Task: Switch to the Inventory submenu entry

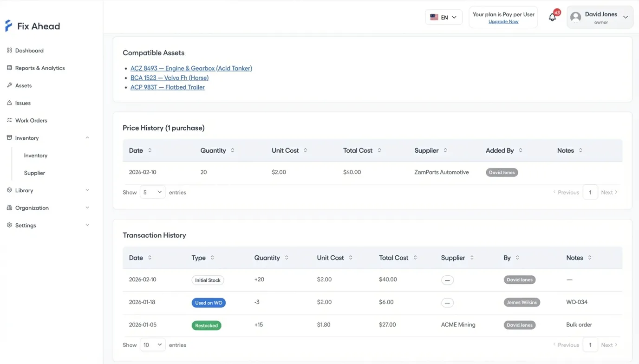Action: point(36,155)
